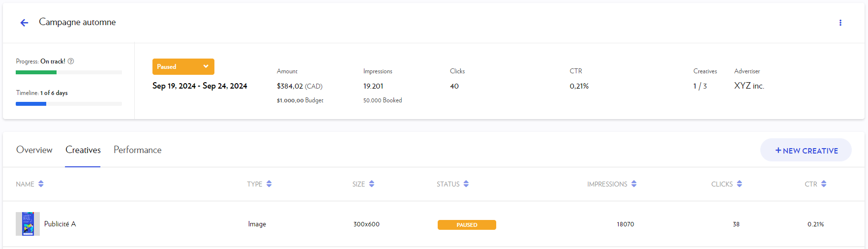Switch to the Overview tab
The image size is (868, 249).
point(34,150)
